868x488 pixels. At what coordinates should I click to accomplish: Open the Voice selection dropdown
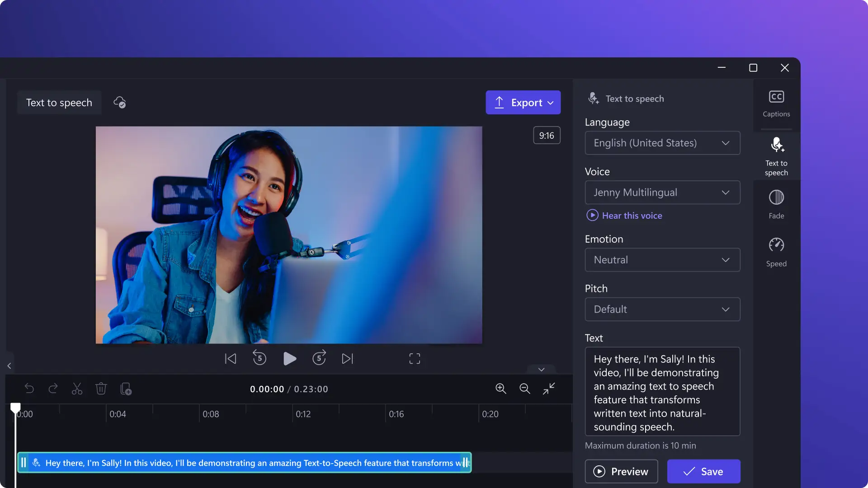(662, 192)
